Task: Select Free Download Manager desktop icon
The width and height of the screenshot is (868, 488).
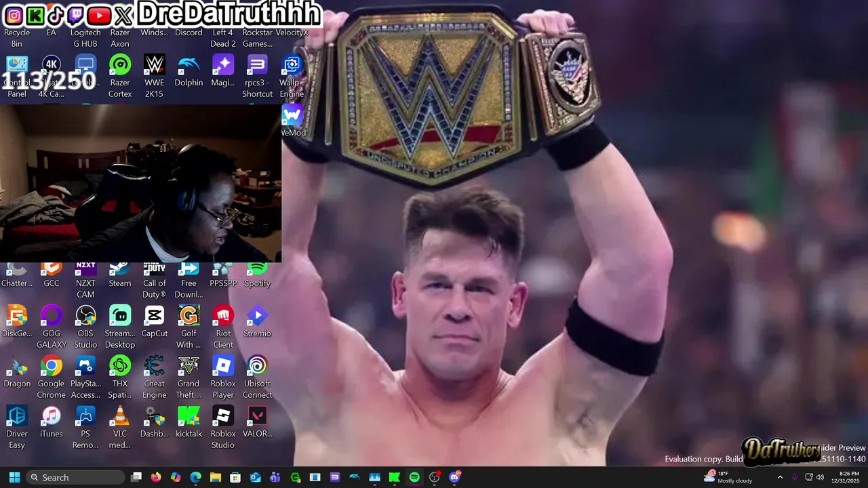Action: (189, 281)
